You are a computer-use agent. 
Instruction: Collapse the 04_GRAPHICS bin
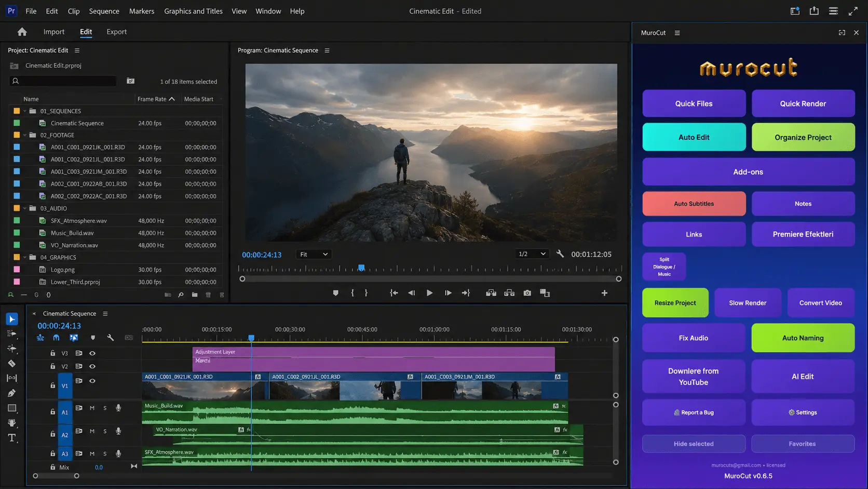[x=24, y=257]
